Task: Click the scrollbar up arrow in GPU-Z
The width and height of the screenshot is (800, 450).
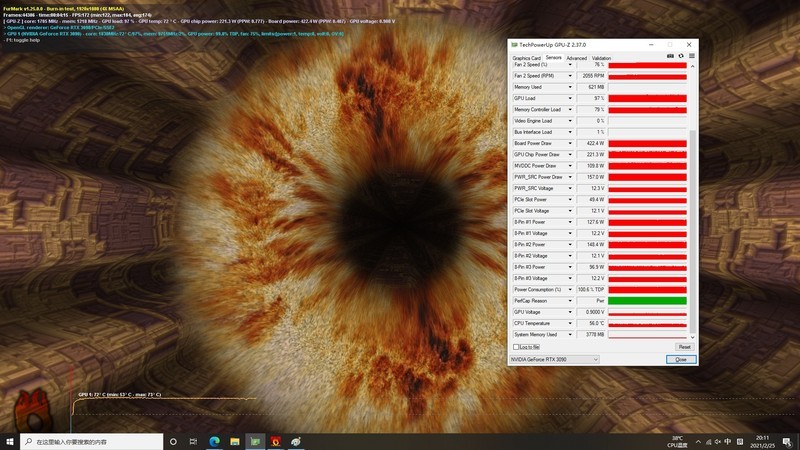Action: coord(692,66)
